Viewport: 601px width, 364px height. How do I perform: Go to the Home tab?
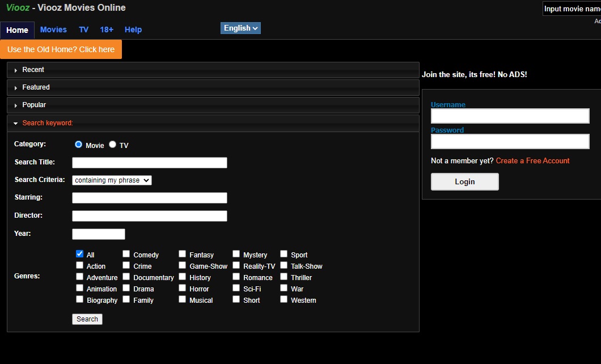click(x=17, y=30)
